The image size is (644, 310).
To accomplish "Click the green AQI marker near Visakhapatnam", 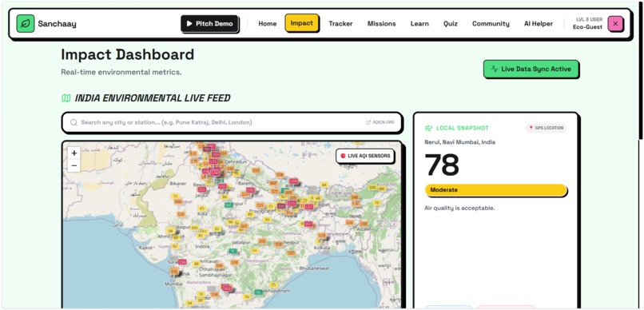I will 258,292.
